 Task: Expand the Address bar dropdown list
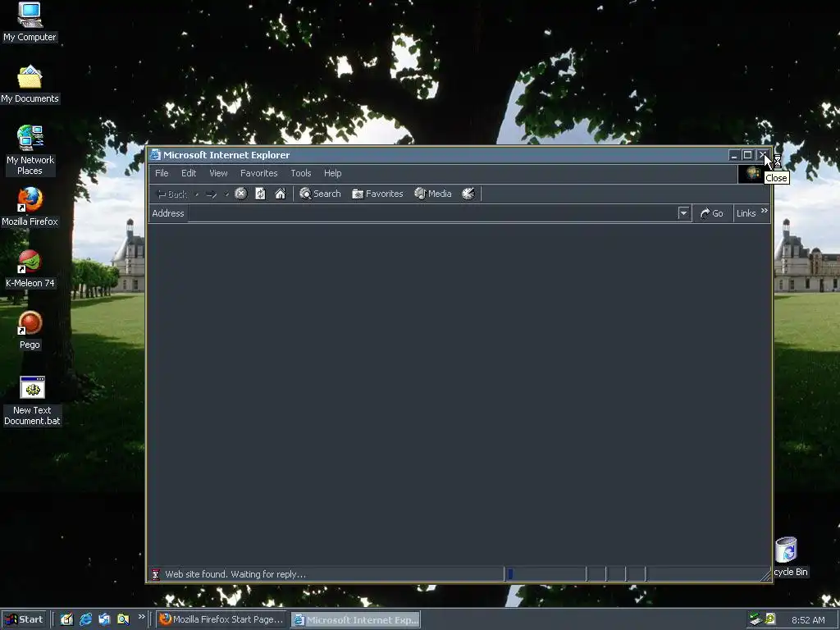pyautogui.click(x=683, y=213)
